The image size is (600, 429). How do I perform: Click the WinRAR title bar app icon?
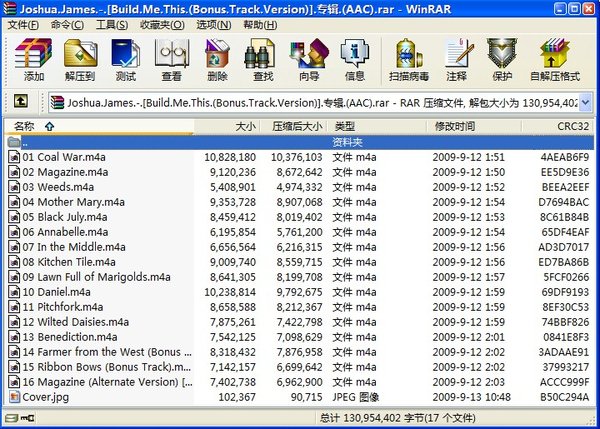(x=9, y=8)
